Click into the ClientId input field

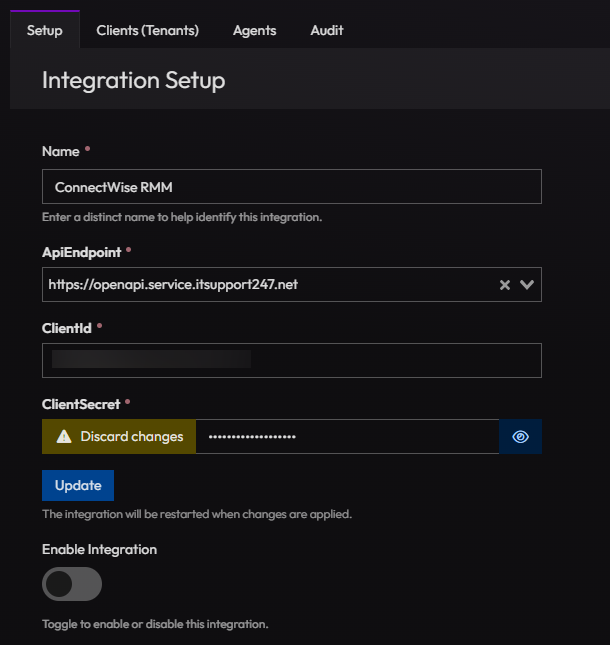coord(292,360)
